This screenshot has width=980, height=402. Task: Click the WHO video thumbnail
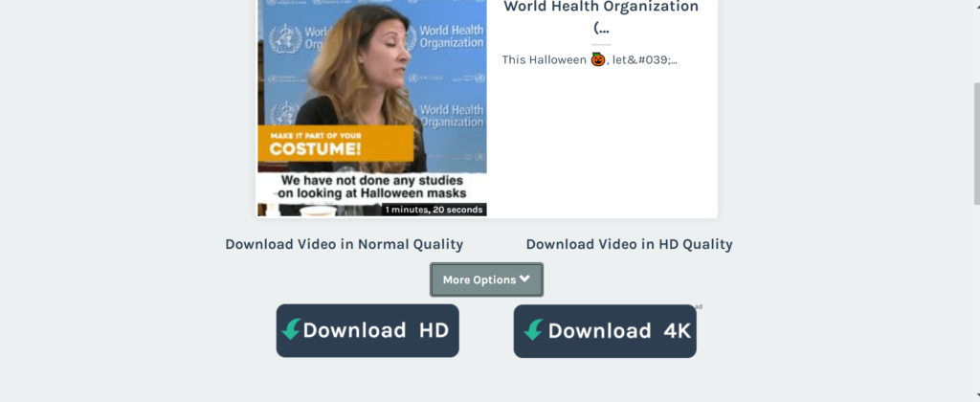pyautogui.click(x=372, y=107)
